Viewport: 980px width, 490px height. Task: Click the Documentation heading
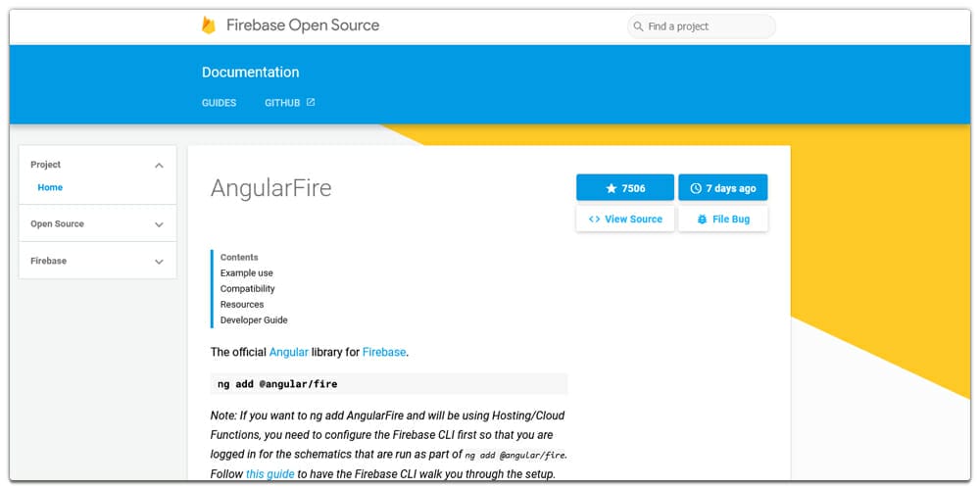point(250,72)
